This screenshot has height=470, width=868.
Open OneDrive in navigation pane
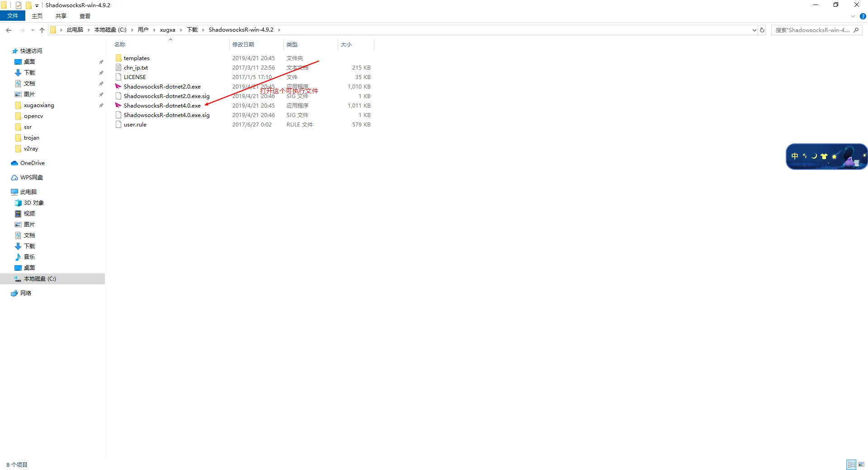[x=32, y=163]
